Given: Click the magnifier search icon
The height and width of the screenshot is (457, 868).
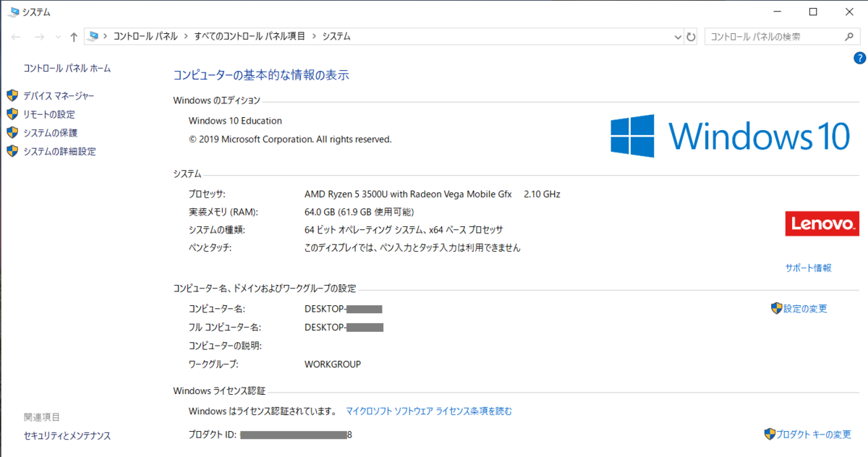Looking at the screenshot, I should [x=850, y=36].
